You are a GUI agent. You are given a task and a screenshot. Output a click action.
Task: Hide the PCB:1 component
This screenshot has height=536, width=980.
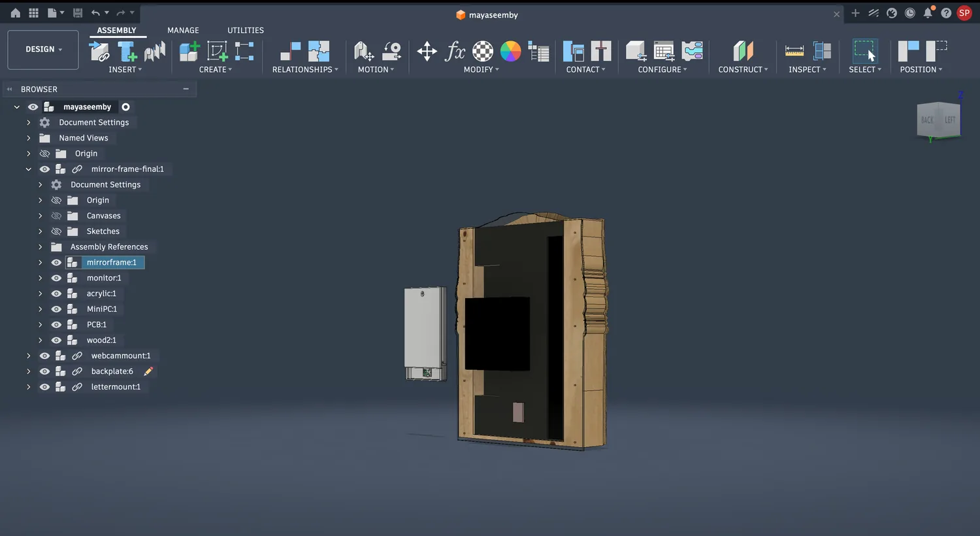pyautogui.click(x=56, y=324)
